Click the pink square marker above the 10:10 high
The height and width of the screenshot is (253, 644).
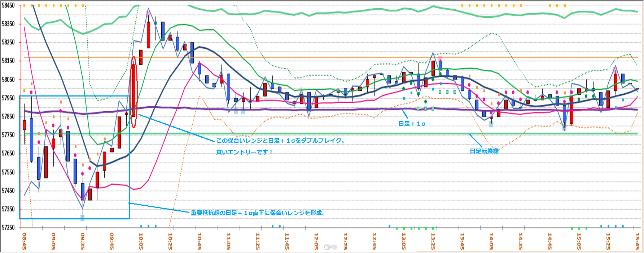pos(148,13)
